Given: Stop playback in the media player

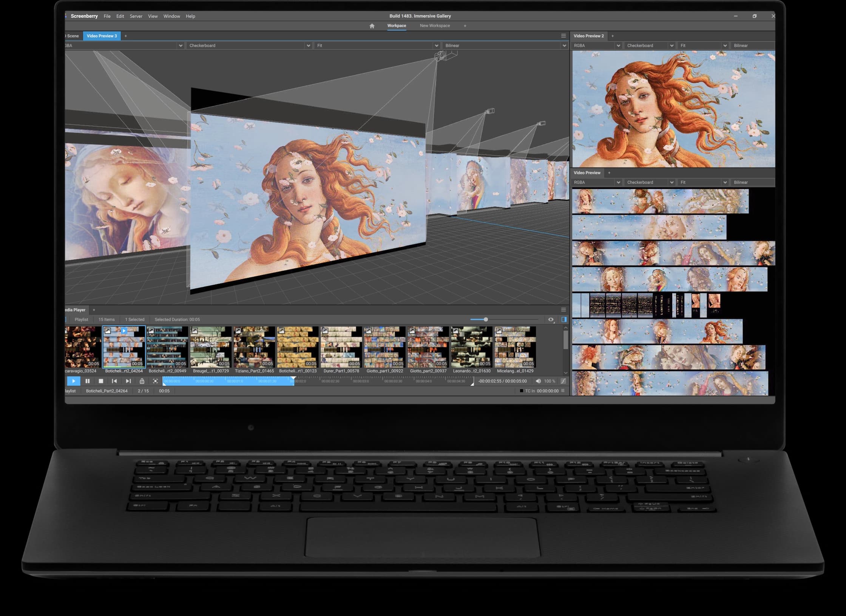Looking at the screenshot, I should (x=100, y=381).
